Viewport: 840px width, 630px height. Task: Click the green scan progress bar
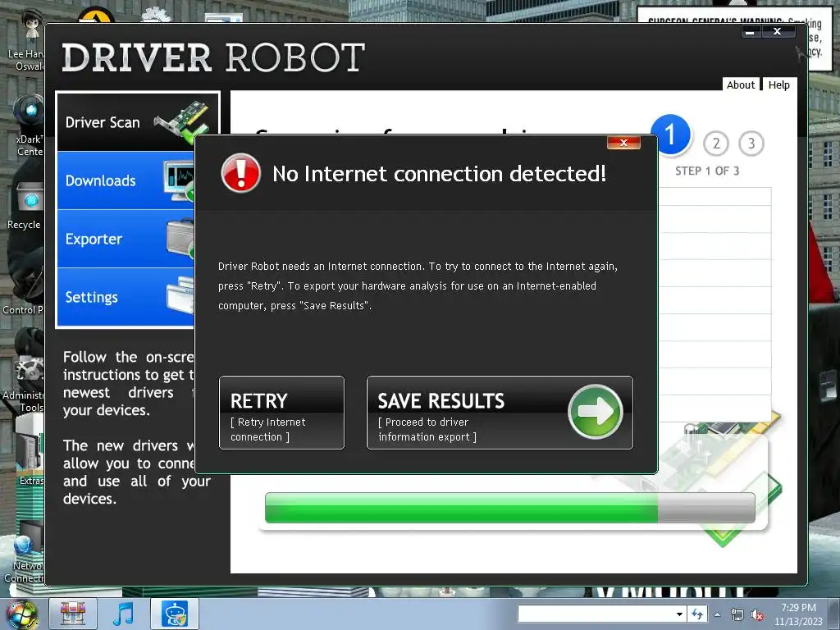pyautogui.click(x=510, y=508)
